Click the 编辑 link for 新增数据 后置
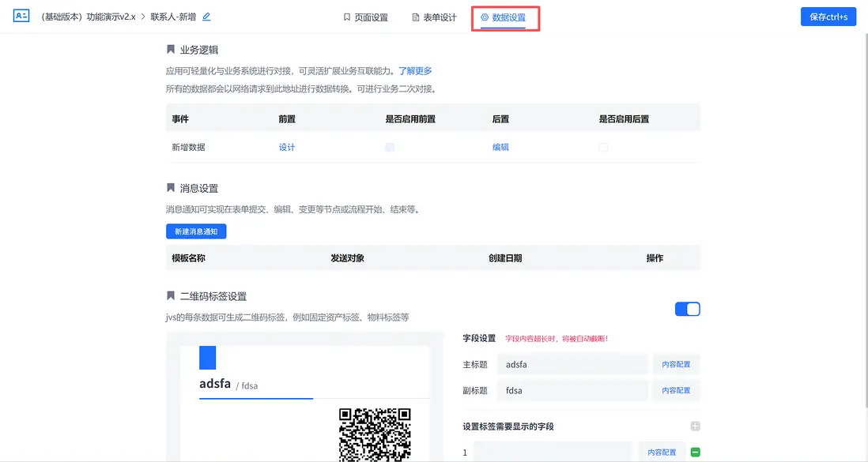The height and width of the screenshot is (462, 868). click(500, 147)
